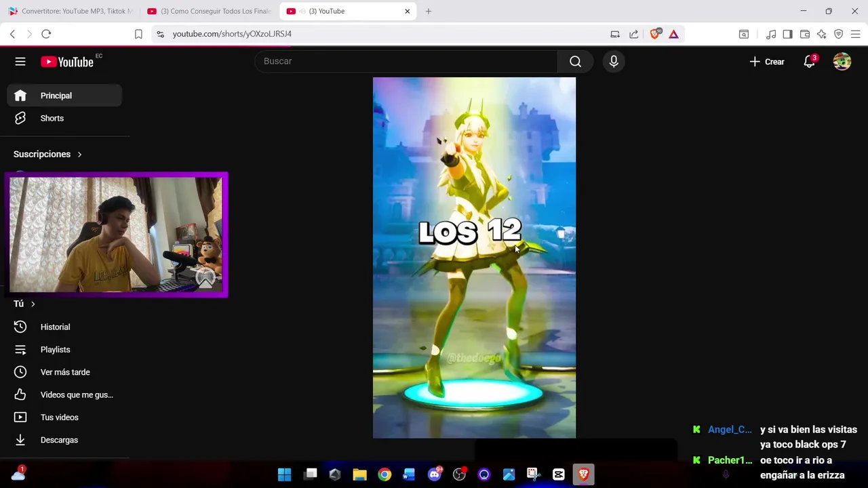The image size is (868, 488).
Task: Open Google Chrome from the taskbar
Action: point(384,474)
